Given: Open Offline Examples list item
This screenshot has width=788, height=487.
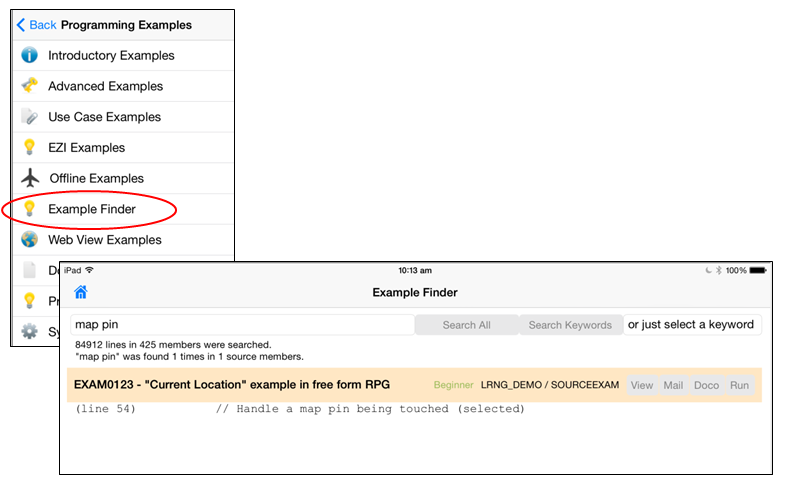Looking at the screenshot, I should click(124, 178).
